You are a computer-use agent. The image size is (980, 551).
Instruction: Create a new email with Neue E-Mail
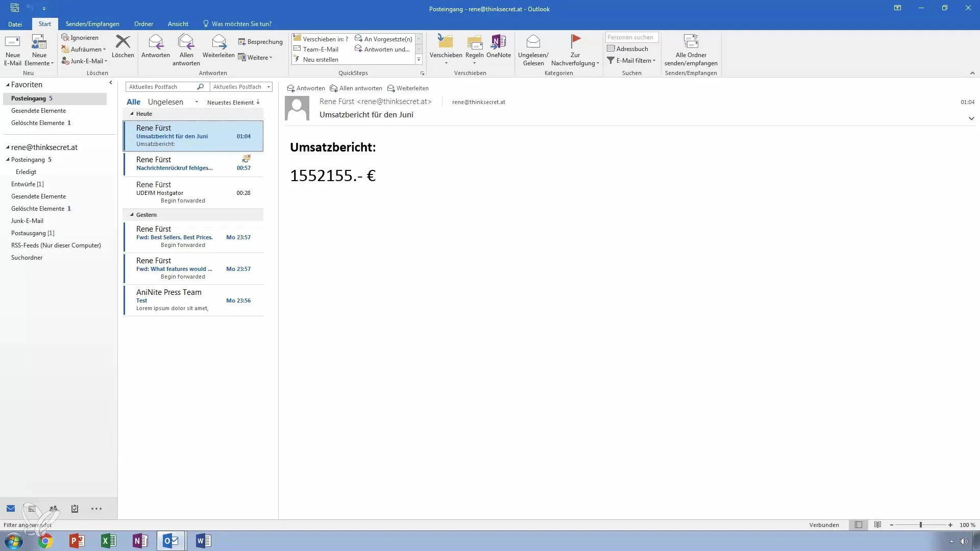(13, 50)
